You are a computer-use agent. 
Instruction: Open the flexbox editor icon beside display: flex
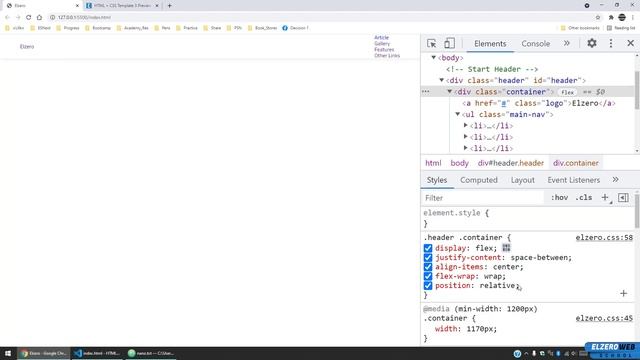pyautogui.click(x=506, y=248)
